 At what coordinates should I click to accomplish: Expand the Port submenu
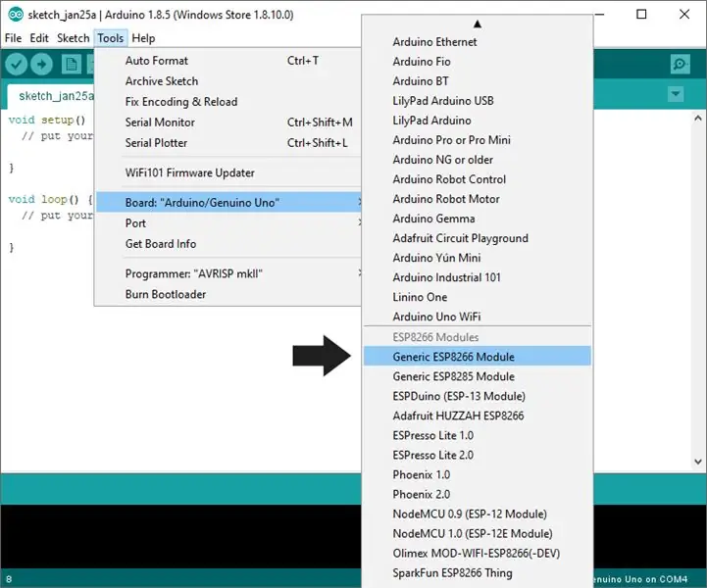pos(228,223)
